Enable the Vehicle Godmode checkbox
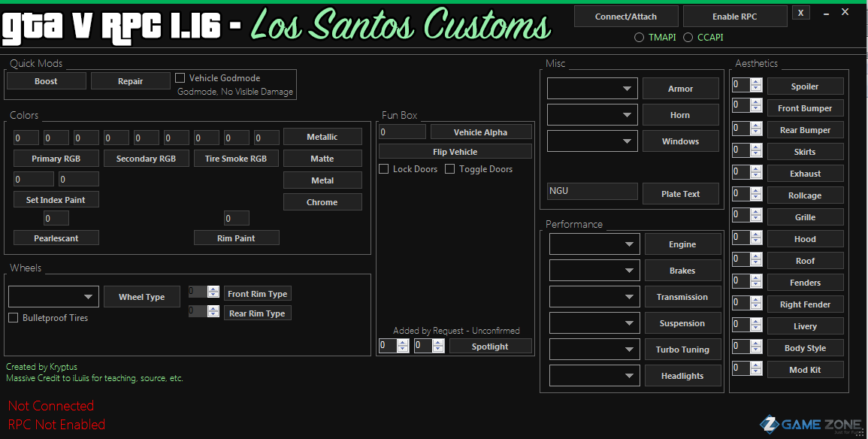 180,78
